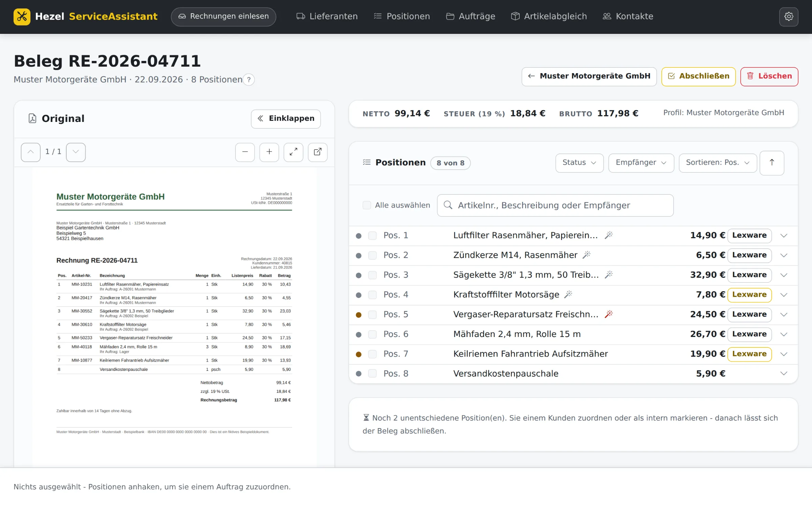Click the help question mark next to 8 Positionen
Image resolution: width=812 pixels, height=508 pixels.
coord(249,80)
